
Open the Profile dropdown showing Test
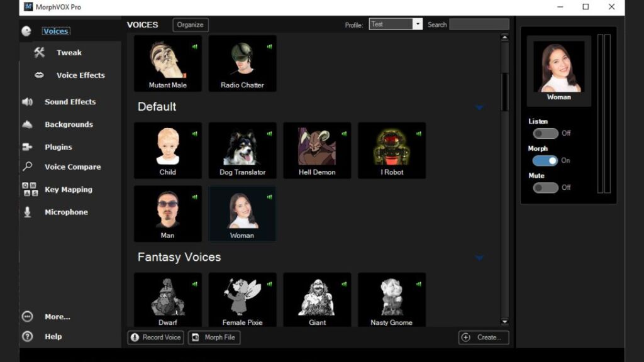coord(418,23)
